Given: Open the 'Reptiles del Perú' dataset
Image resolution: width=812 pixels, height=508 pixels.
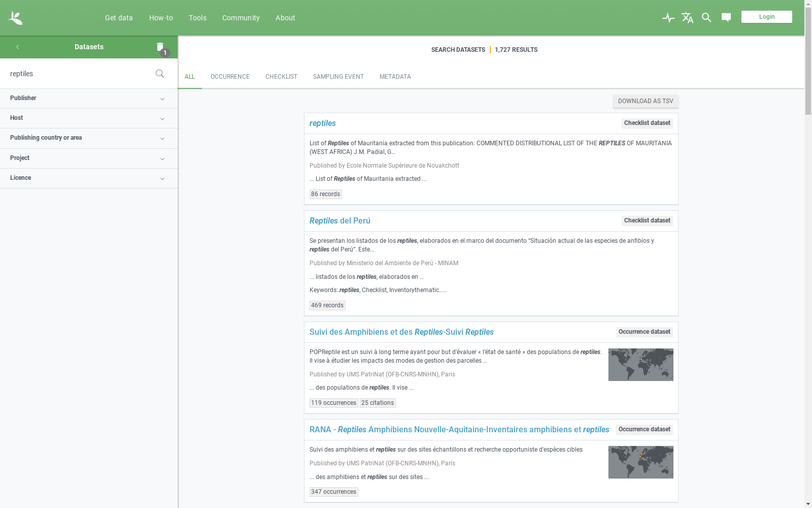Looking at the screenshot, I should tap(340, 221).
